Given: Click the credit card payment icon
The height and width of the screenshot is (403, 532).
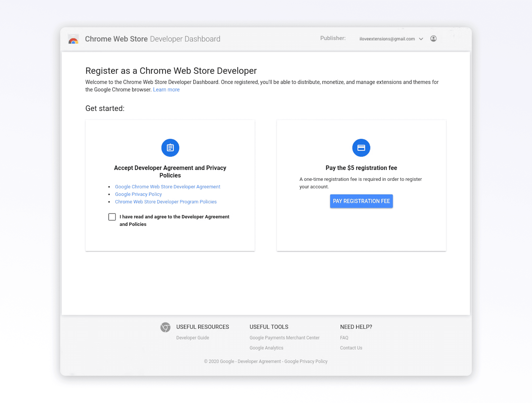Looking at the screenshot, I should click(x=361, y=148).
